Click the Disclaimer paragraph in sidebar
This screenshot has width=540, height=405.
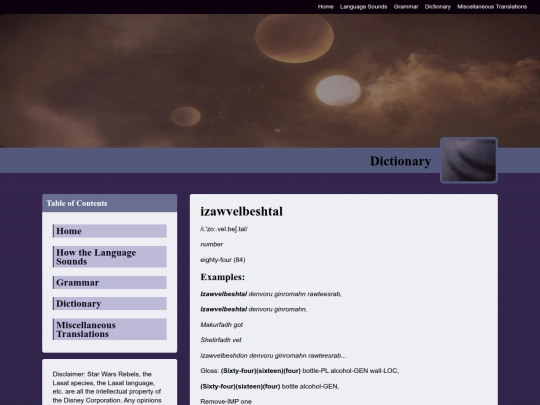(107, 387)
